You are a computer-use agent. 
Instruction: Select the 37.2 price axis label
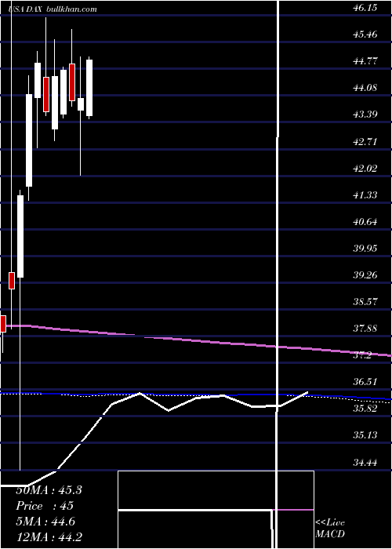pos(362,355)
